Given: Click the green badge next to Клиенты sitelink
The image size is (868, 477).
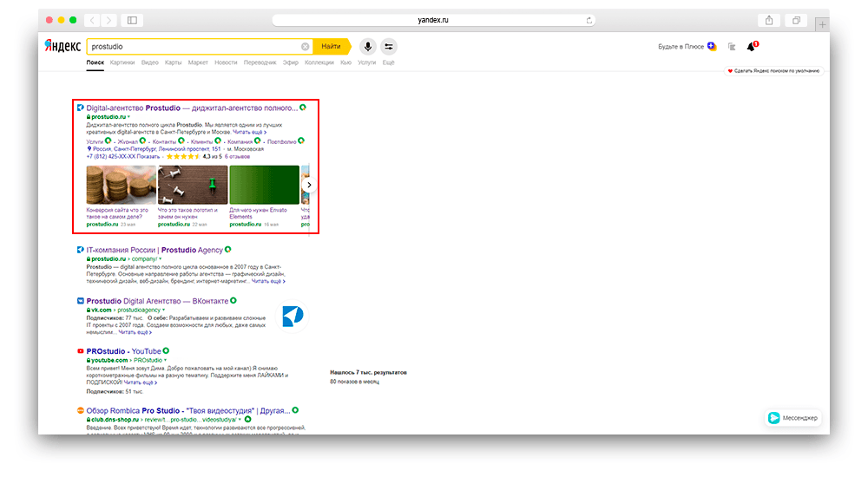Looking at the screenshot, I should pyautogui.click(x=218, y=140).
